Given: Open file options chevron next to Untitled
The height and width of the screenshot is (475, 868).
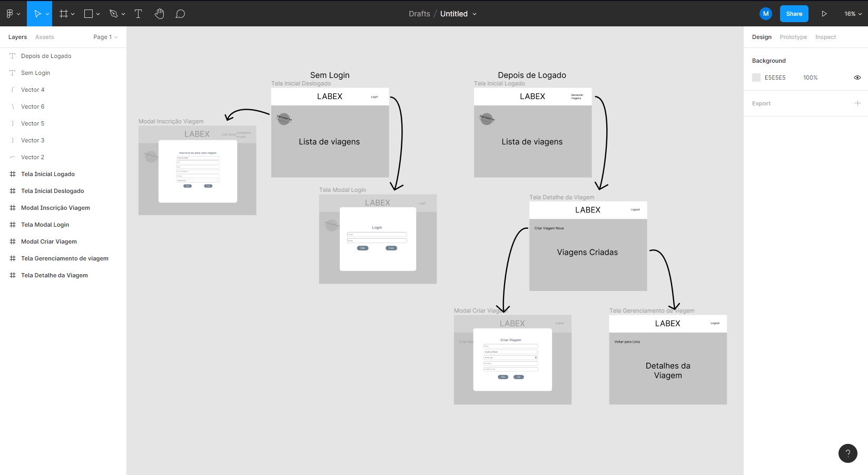Looking at the screenshot, I should [475, 14].
